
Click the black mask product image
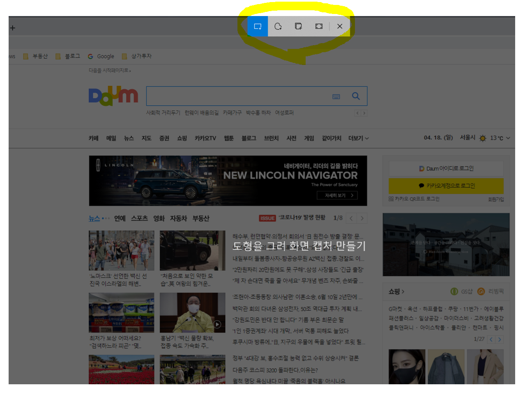tap(407, 367)
